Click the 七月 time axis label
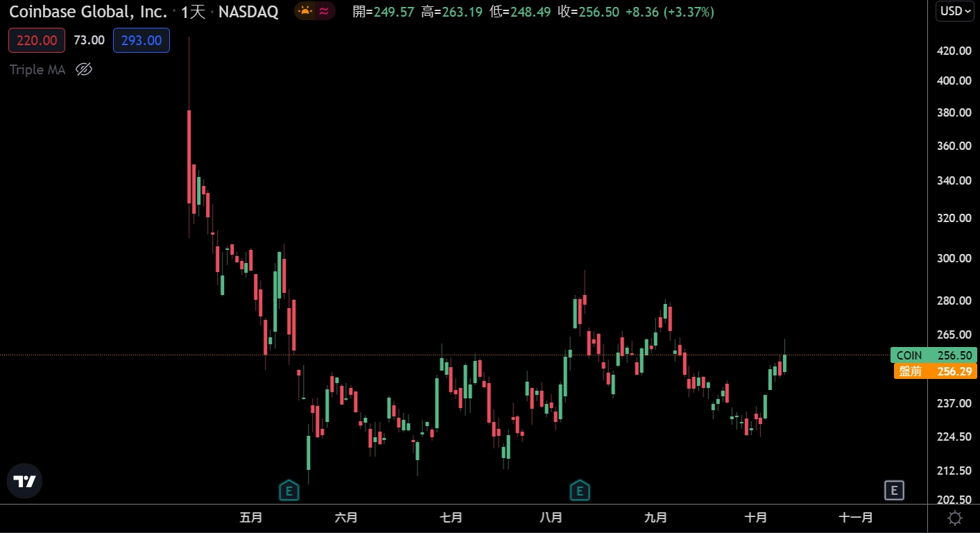This screenshot has width=980, height=533. (x=452, y=518)
